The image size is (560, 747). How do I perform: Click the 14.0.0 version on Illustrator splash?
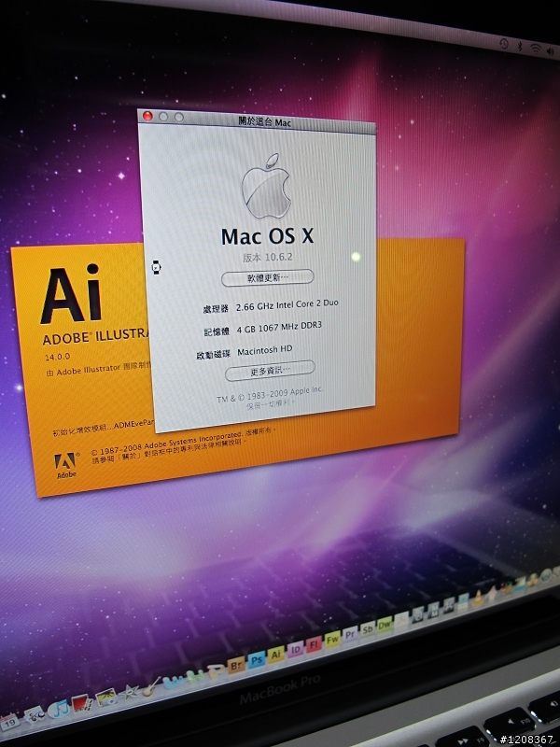click(57, 357)
